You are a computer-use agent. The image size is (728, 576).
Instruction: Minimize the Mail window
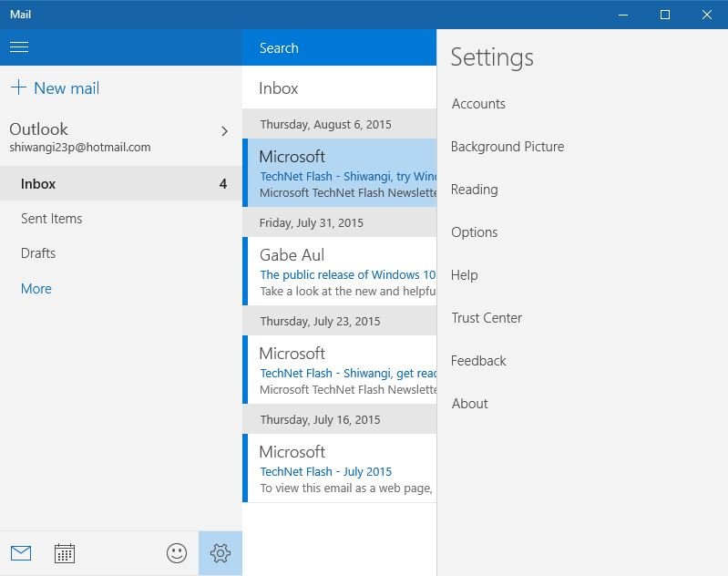tap(623, 15)
